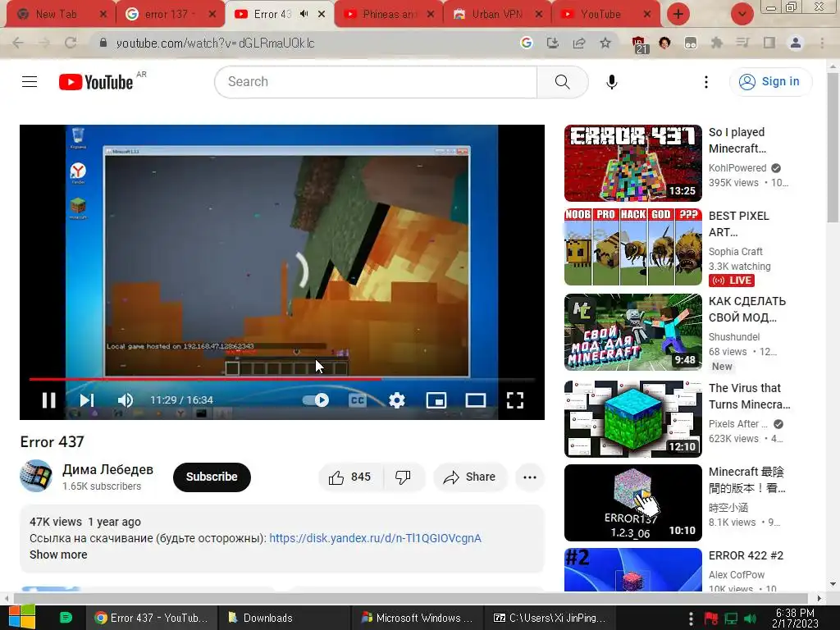Switch to the Urban VPN tab
The width and height of the screenshot is (840, 630).
pyautogui.click(x=497, y=15)
